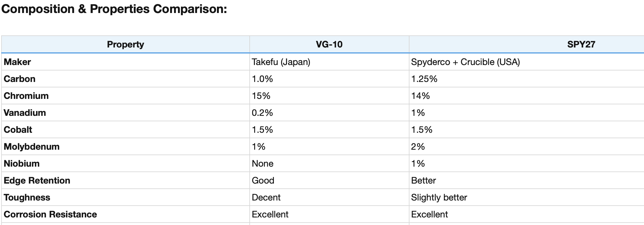Viewport: 644px width, 225px height.
Task: Click the Molybdenum row label
Action: click(31, 147)
